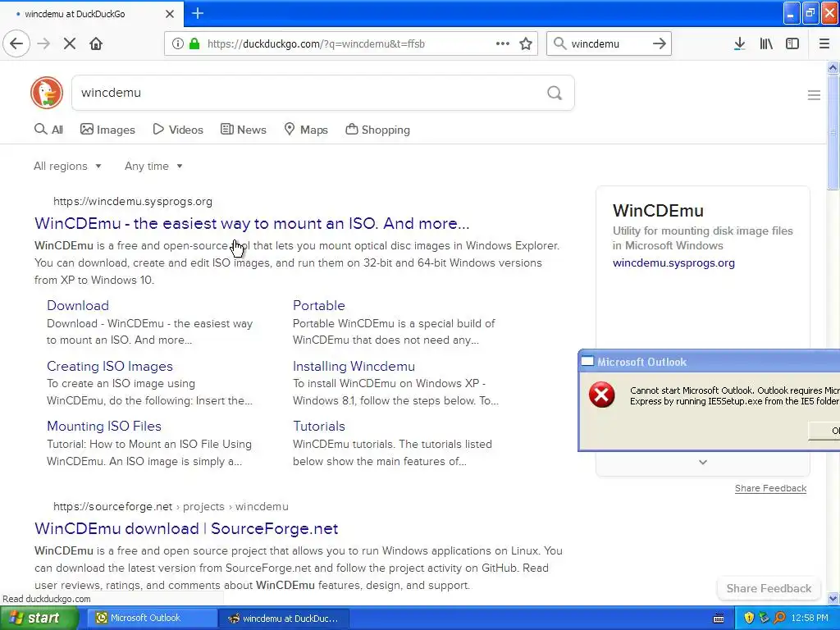
Task: Open the DuckDuckGo side menu icon
Action: coord(814,95)
